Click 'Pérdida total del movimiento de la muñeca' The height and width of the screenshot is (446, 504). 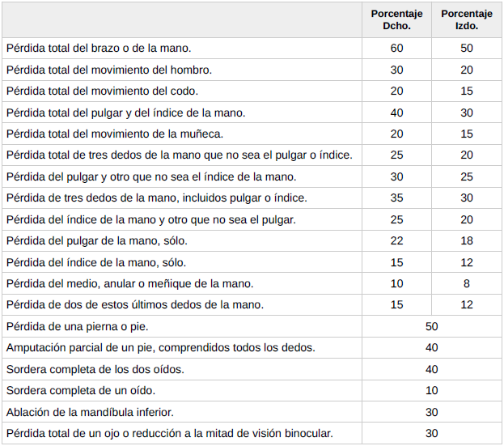tap(114, 134)
